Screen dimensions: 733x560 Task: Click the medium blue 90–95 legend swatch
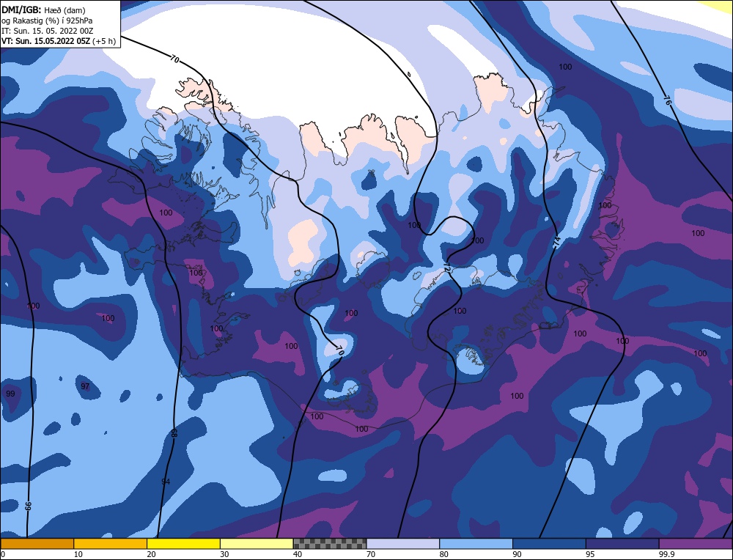click(549, 544)
